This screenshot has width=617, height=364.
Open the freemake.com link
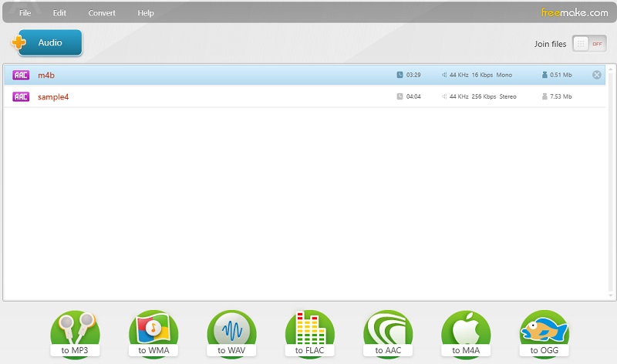click(575, 12)
